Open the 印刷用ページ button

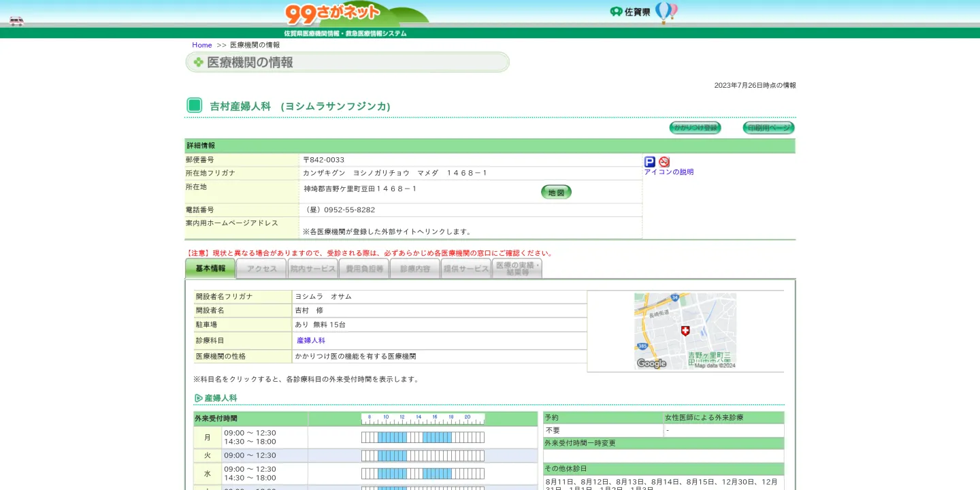[x=768, y=128]
